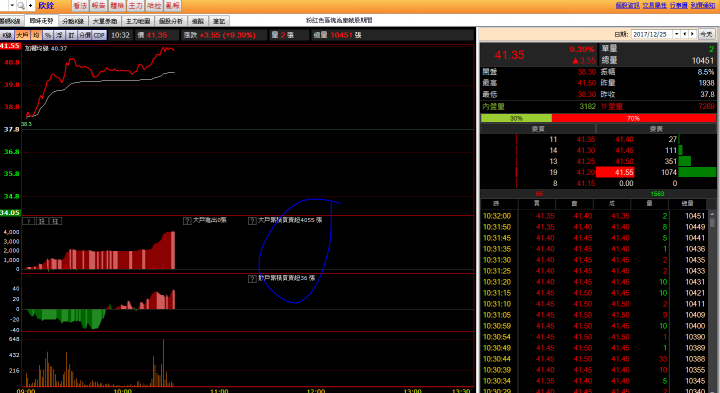Click help icon next to 大戶累積買賣超4055張

coord(252,221)
